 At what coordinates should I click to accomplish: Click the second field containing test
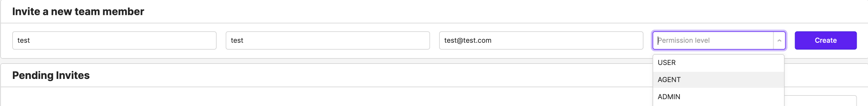point(327,40)
